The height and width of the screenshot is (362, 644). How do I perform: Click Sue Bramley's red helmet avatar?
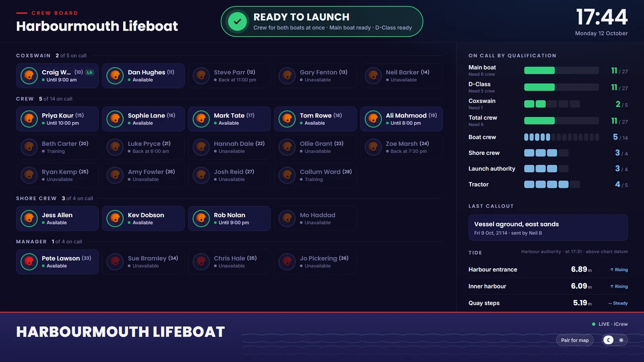[x=115, y=262]
